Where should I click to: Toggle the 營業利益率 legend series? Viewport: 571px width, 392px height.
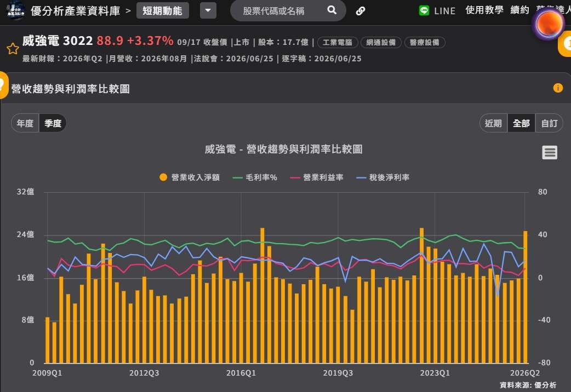(x=317, y=177)
